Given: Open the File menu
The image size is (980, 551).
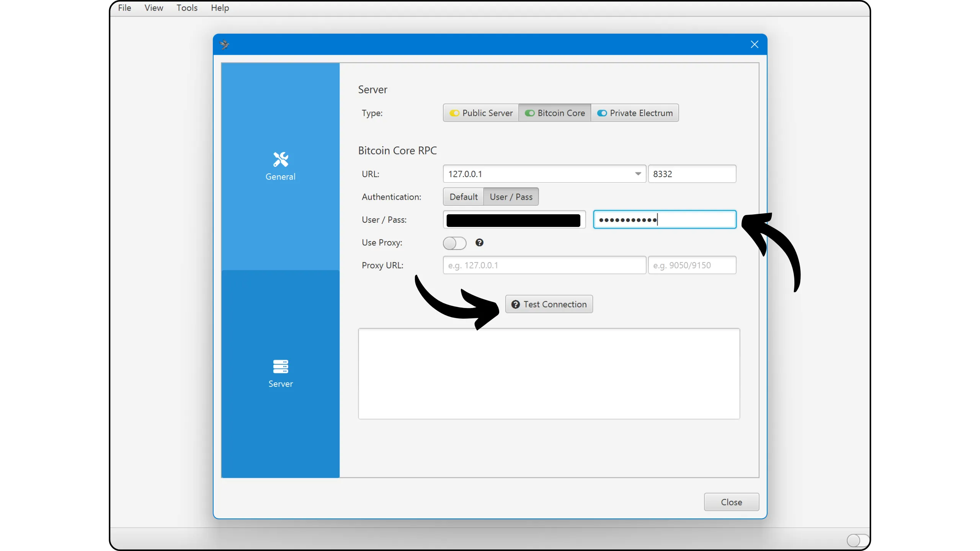Looking at the screenshot, I should point(124,8).
